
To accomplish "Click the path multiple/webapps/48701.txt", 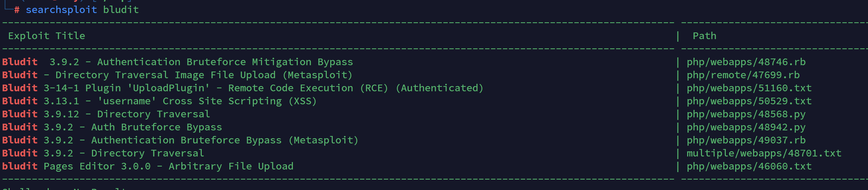I will coord(764,153).
